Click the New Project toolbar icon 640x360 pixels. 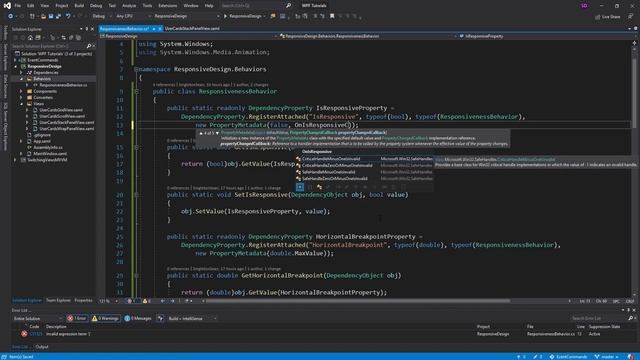[32, 16]
